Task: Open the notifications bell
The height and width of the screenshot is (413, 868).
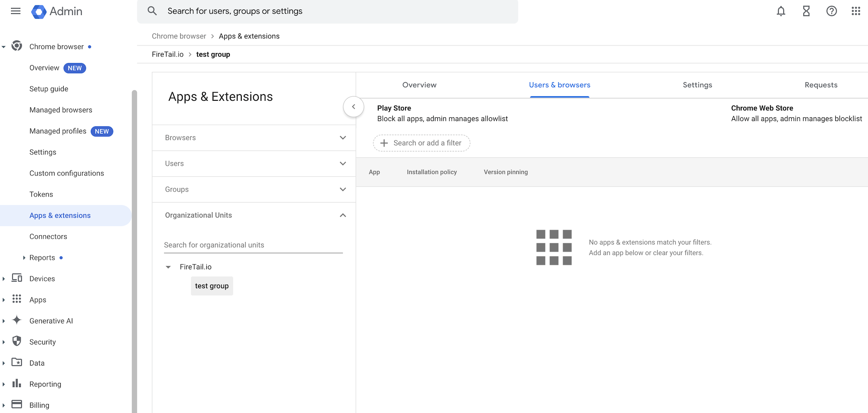Action: 781,11
